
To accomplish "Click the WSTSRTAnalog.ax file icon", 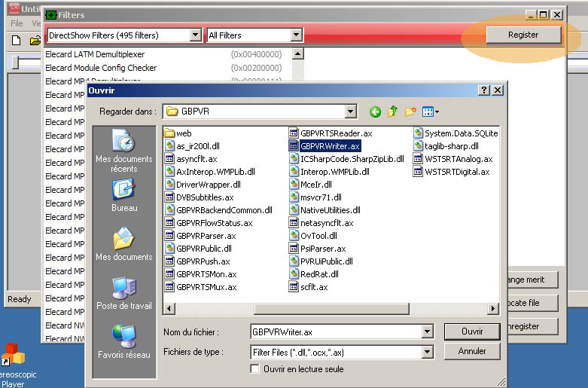I will pyautogui.click(x=418, y=159).
